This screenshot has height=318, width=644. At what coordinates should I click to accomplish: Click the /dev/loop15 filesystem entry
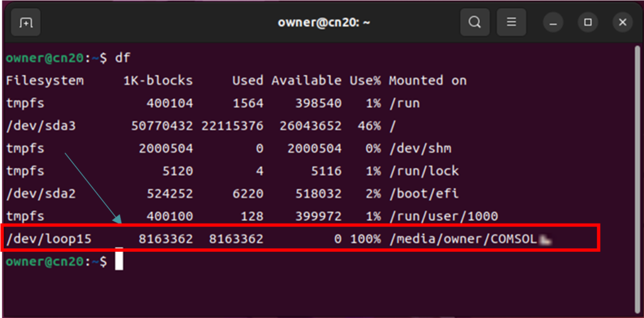pos(53,239)
